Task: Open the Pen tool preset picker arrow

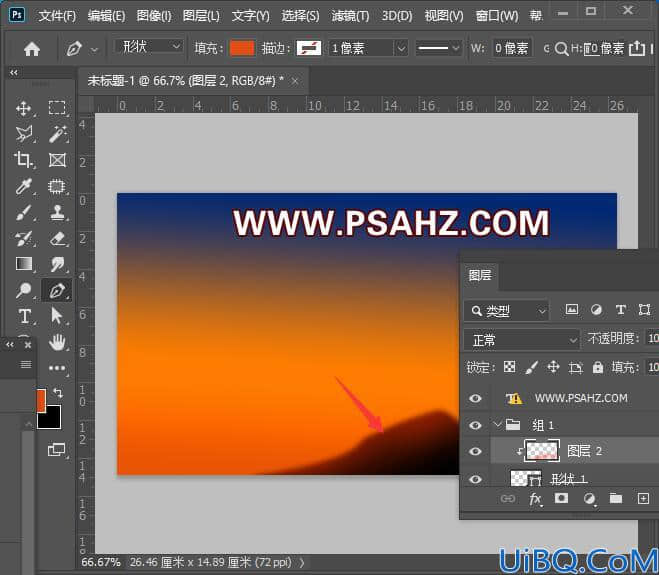Action: (x=95, y=50)
